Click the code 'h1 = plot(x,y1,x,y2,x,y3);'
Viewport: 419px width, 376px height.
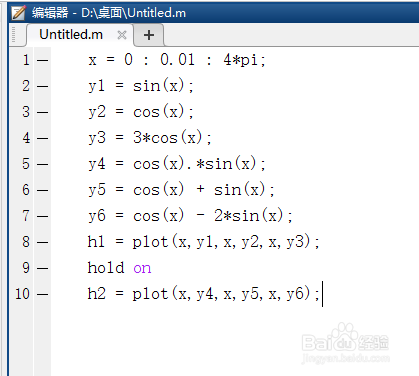203,242
